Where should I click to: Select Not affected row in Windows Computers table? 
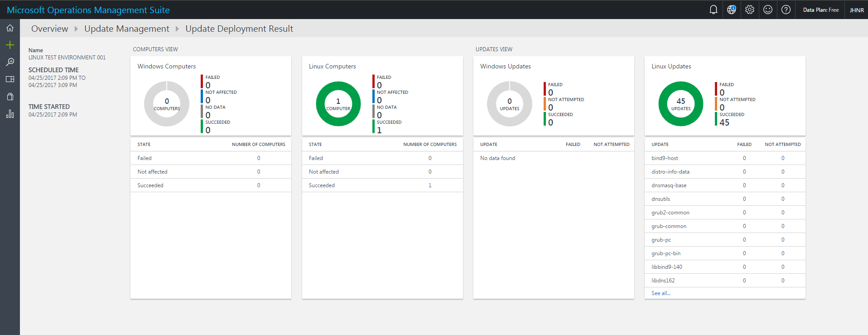(211, 172)
